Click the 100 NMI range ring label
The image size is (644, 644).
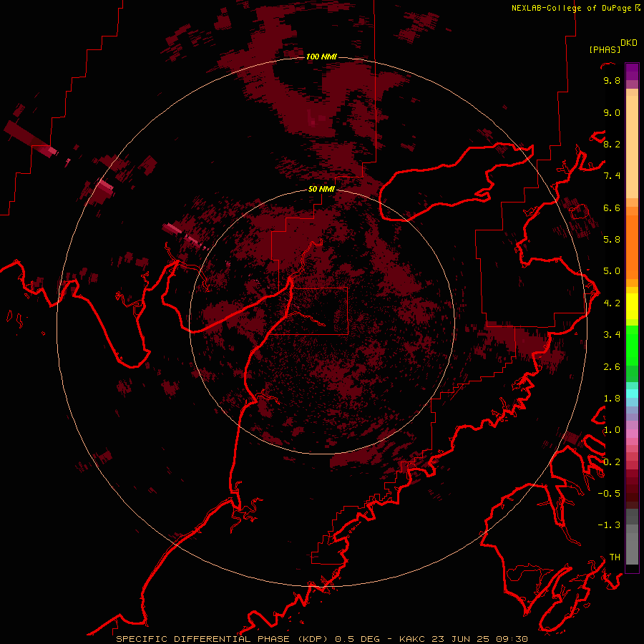[321, 57]
